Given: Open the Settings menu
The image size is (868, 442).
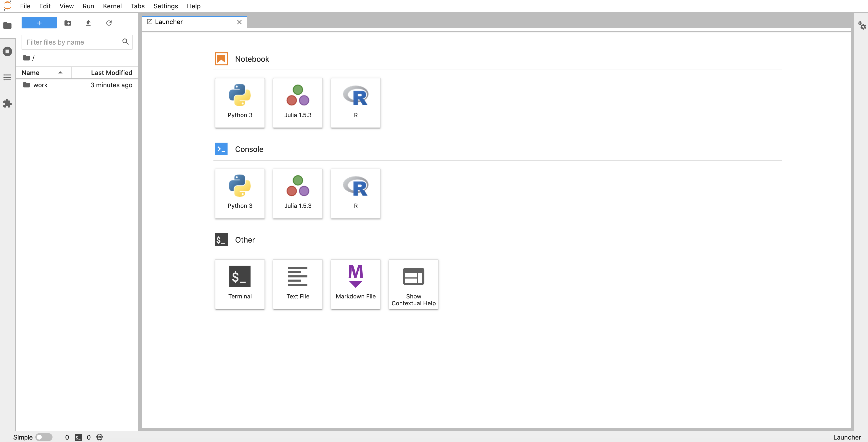Looking at the screenshot, I should tap(165, 6).
